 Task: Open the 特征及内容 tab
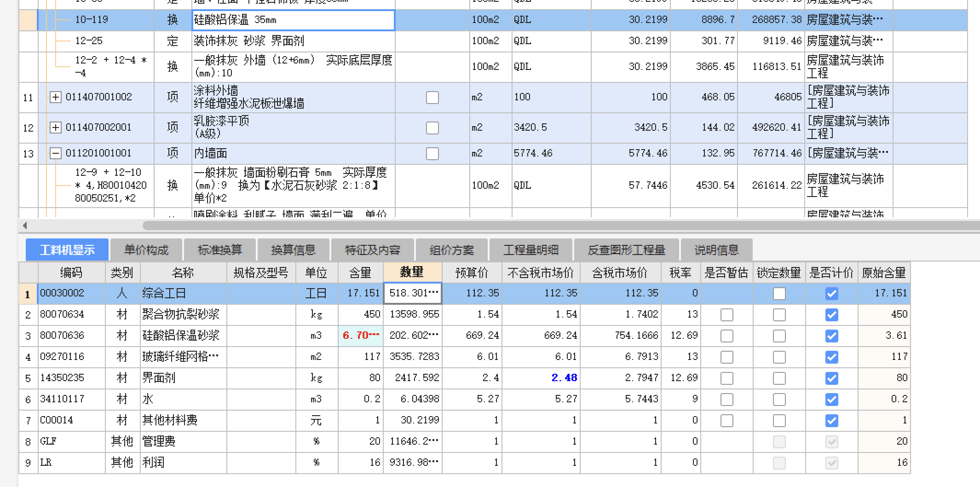pyautogui.click(x=373, y=250)
